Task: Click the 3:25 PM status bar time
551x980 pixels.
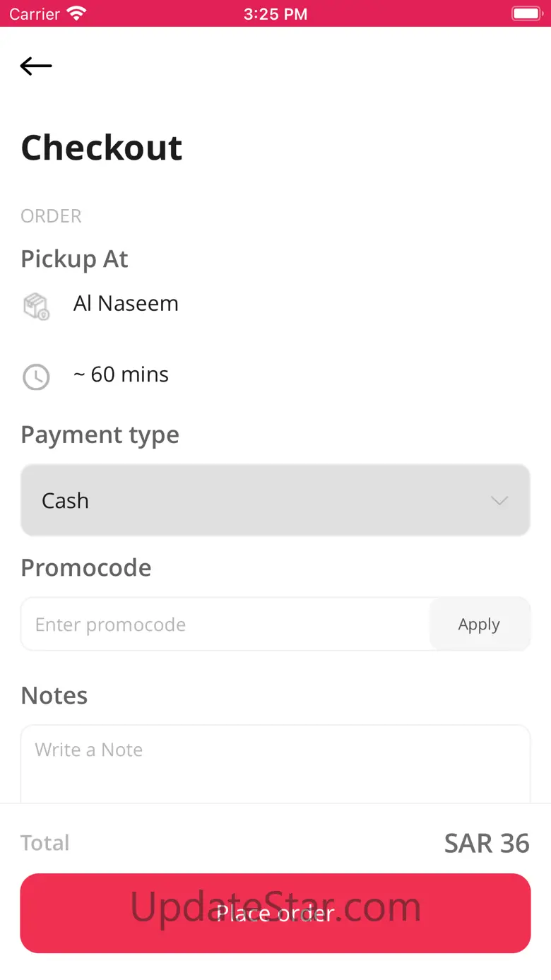Action: tap(275, 14)
